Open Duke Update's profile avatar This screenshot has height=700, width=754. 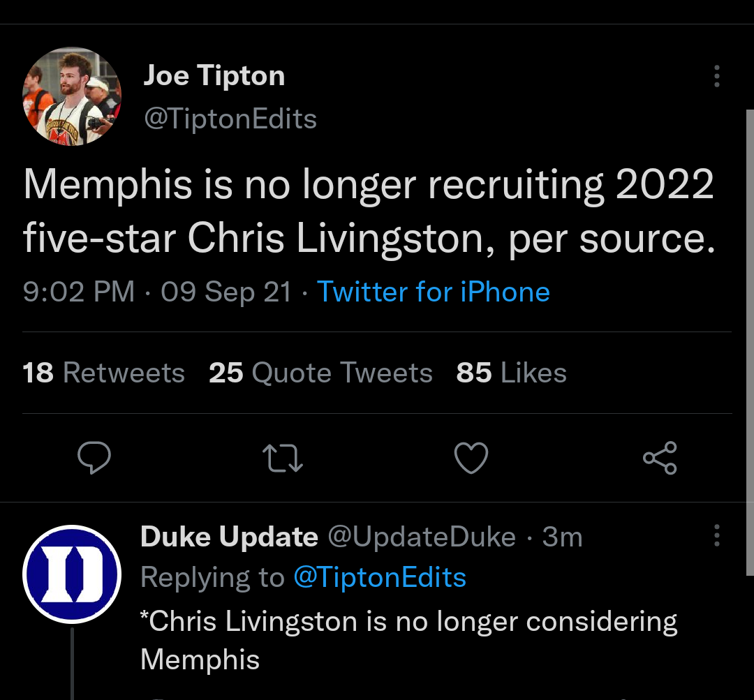coord(72,574)
